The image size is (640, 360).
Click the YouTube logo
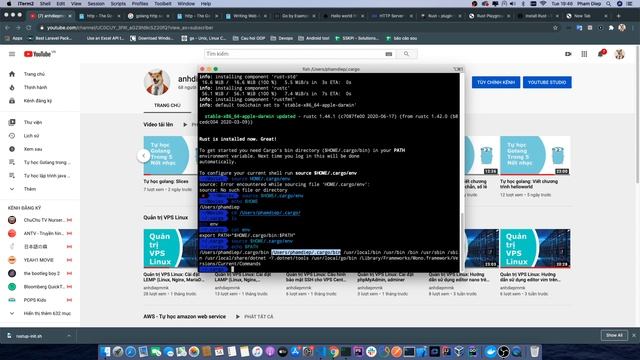(39, 54)
